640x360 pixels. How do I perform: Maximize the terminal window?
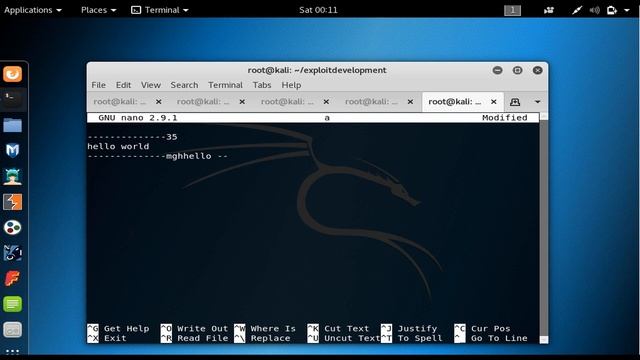(x=518, y=70)
